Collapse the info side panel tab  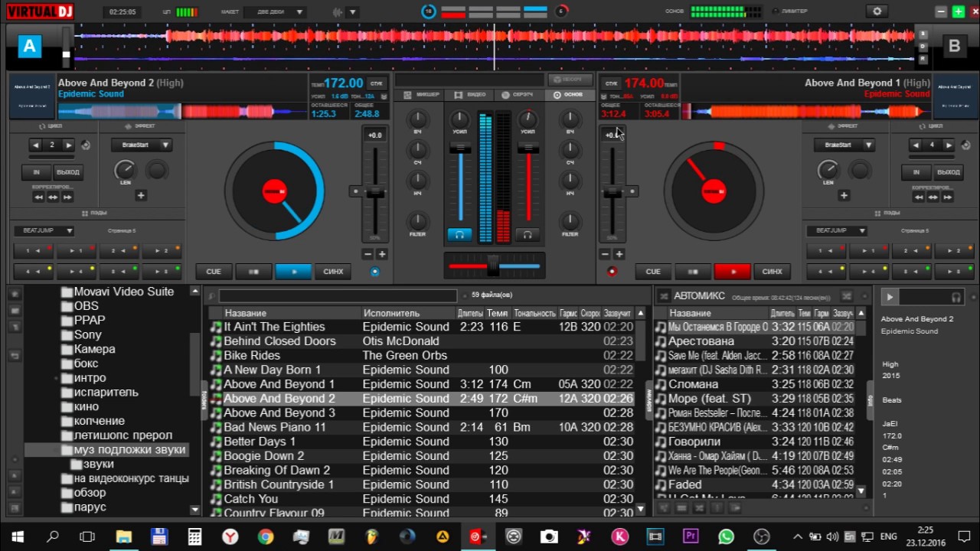[x=870, y=400]
